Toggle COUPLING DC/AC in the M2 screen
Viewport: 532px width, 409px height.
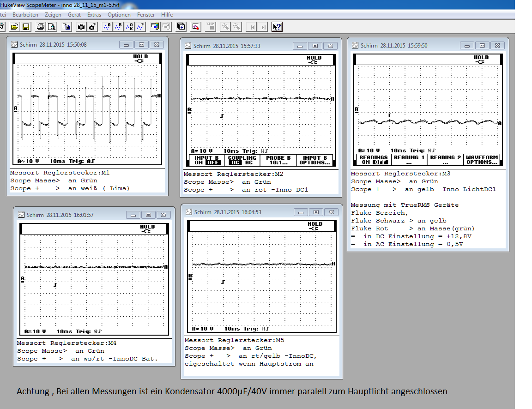pos(242,160)
